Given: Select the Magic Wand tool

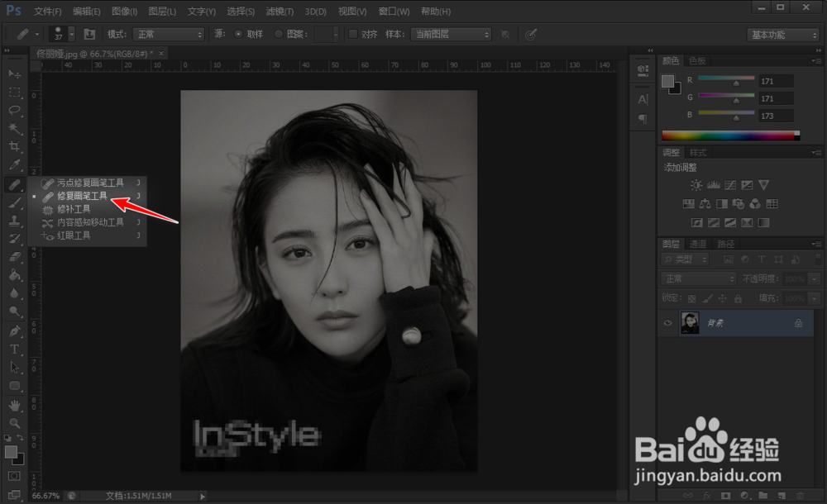Looking at the screenshot, I should 14,128.
